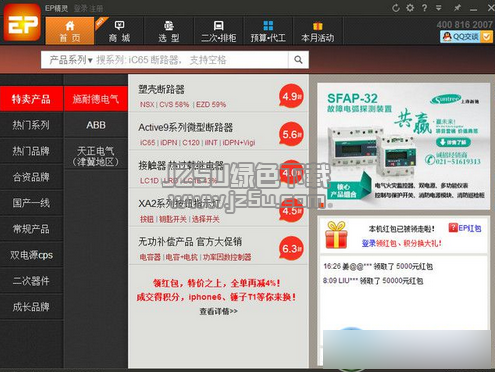
Task: Open the 首页 home tab
Action: [x=70, y=31]
